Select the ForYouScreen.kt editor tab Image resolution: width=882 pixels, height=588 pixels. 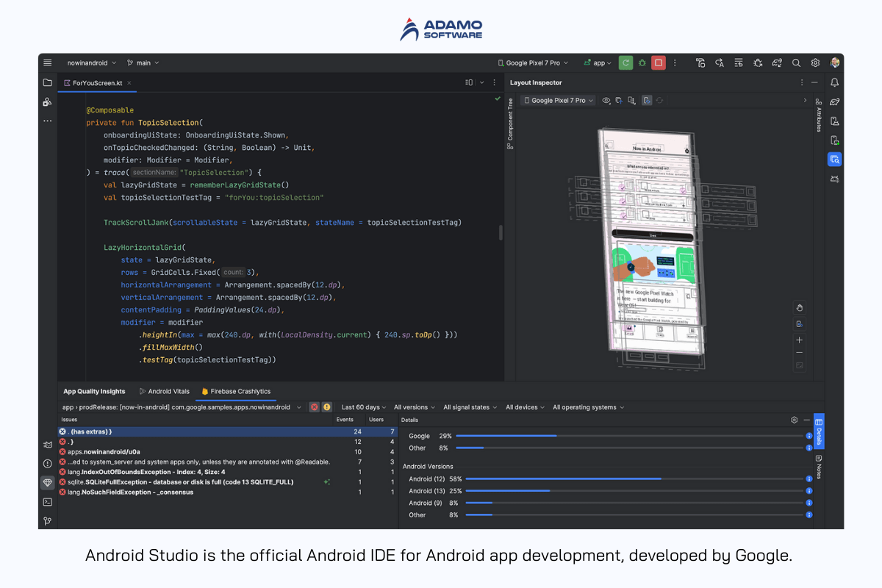pyautogui.click(x=97, y=83)
